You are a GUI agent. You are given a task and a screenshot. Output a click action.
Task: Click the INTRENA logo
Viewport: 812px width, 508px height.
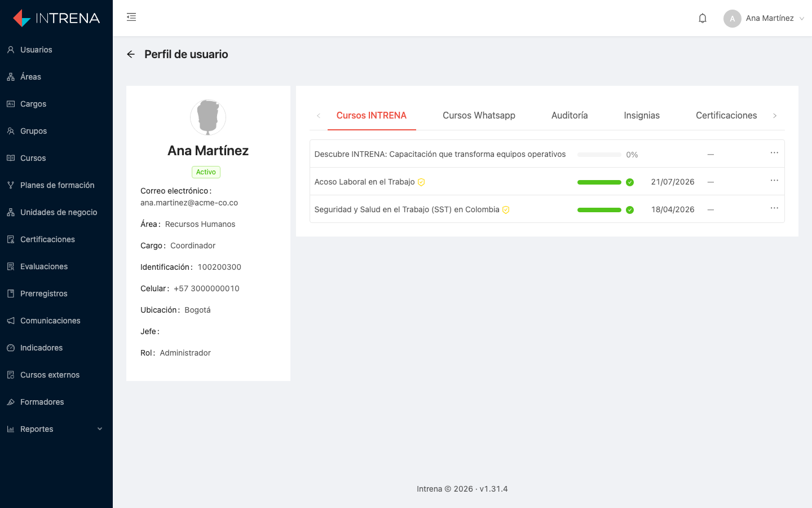[x=56, y=18]
